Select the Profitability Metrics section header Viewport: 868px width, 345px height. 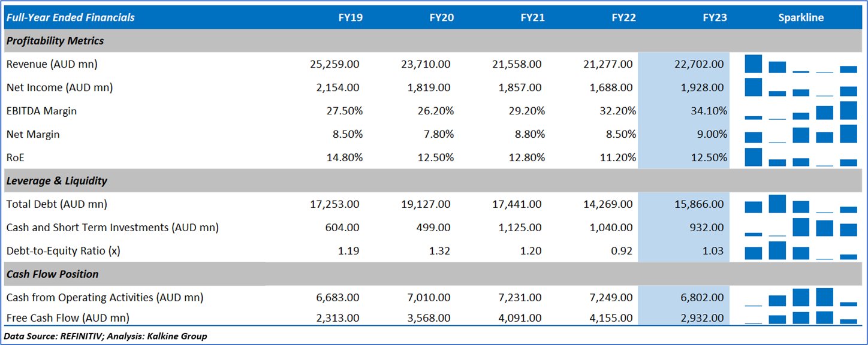(x=55, y=41)
